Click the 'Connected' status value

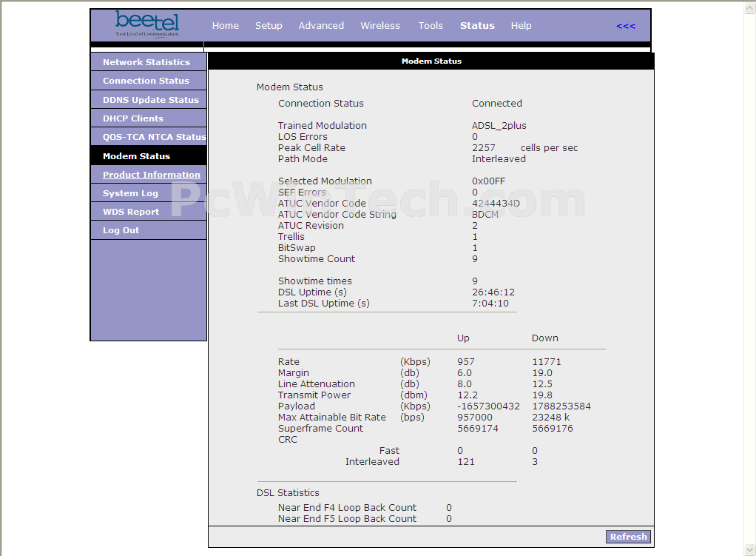point(497,104)
